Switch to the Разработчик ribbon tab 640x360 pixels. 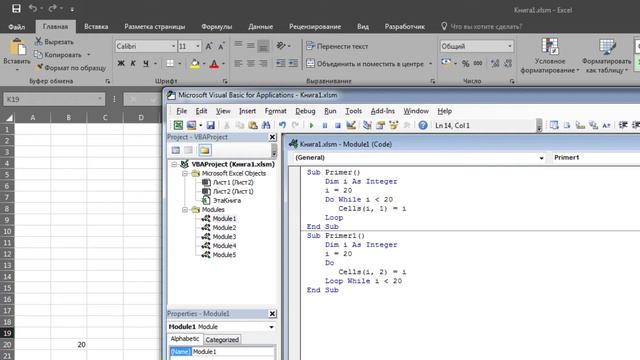404,27
